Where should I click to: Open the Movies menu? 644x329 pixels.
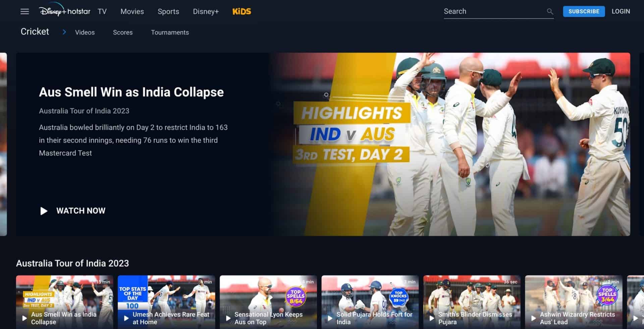(x=132, y=11)
